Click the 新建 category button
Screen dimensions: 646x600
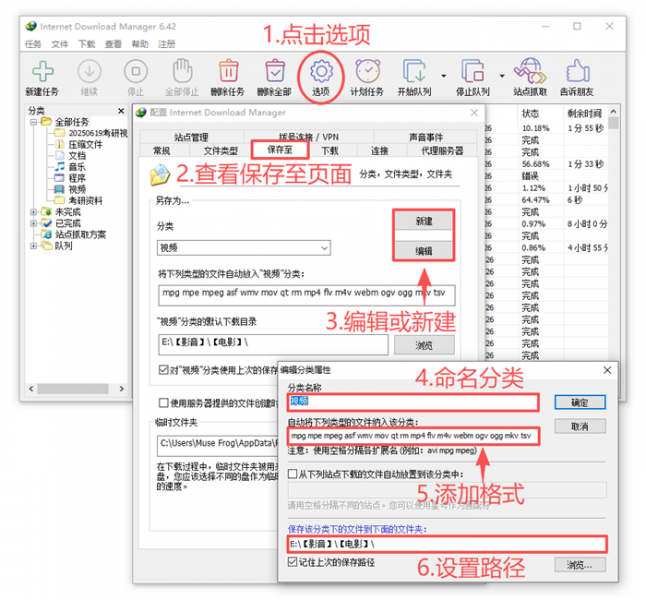pos(424,221)
